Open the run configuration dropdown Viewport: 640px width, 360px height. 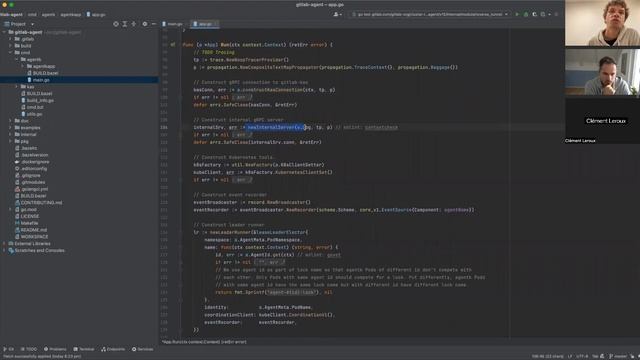pyautogui.click(x=430, y=14)
